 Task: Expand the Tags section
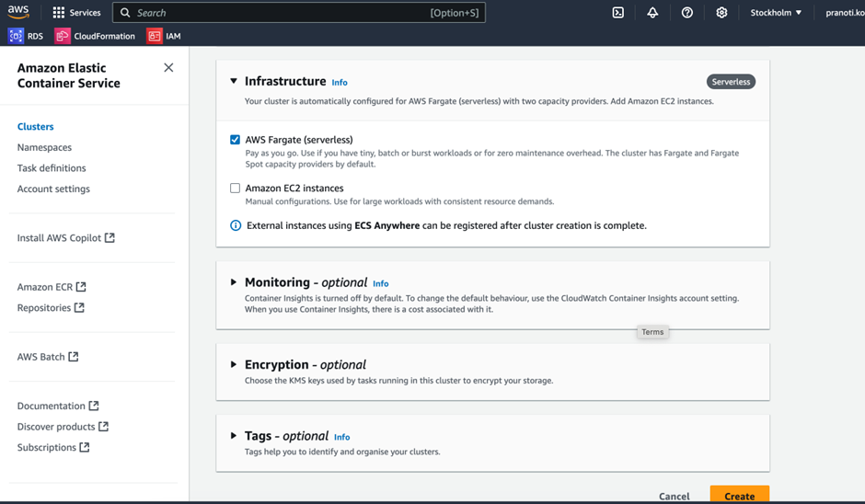tap(234, 436)
